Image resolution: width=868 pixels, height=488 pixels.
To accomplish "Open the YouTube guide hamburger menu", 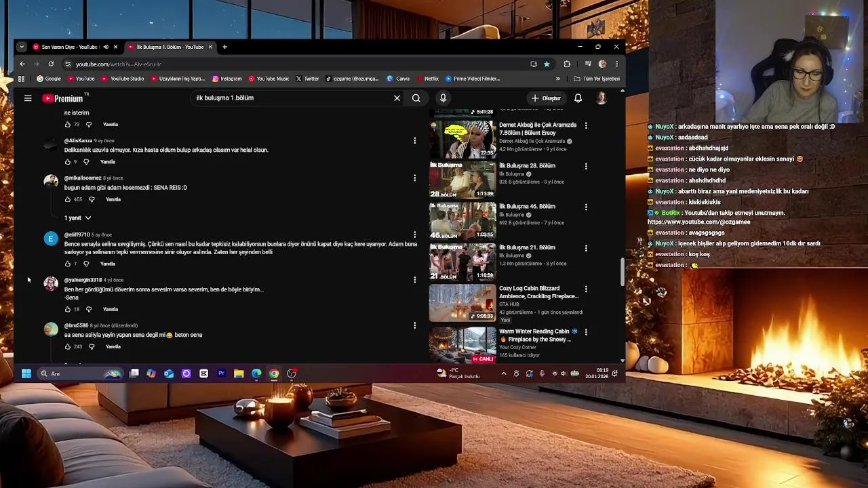I will tap(28, 98).
